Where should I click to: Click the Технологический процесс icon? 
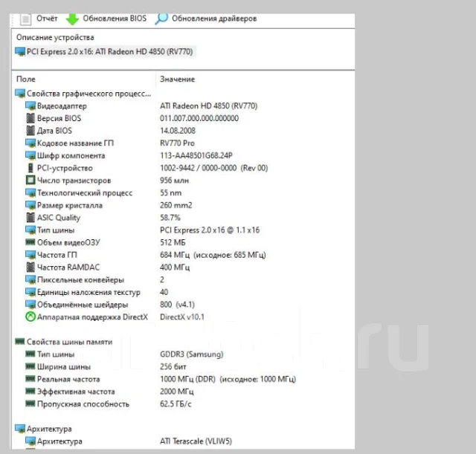(x=30, y=193)
